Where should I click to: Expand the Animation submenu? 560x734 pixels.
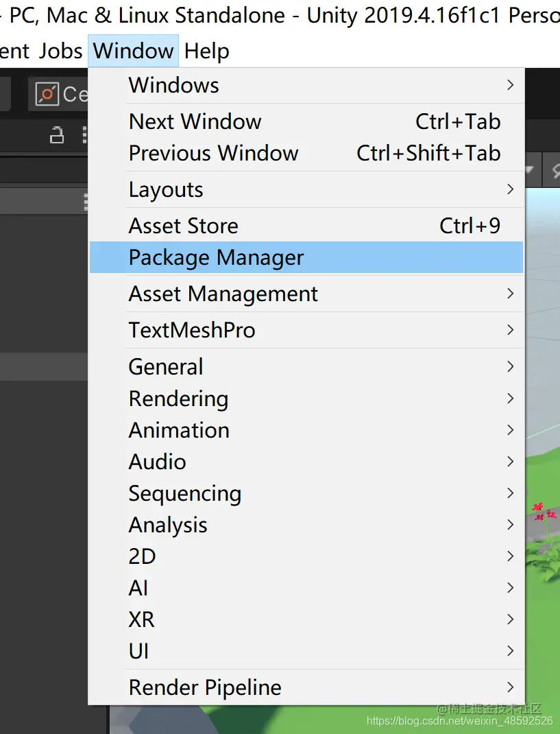pos(306,430)
